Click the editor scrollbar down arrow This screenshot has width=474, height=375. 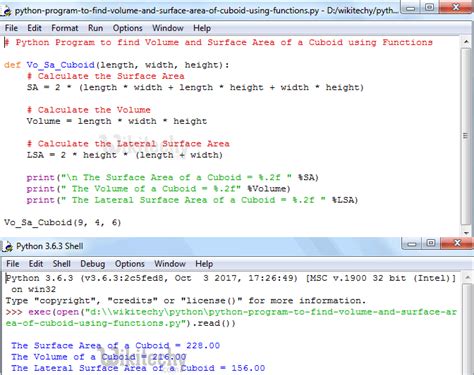(466, 232)
